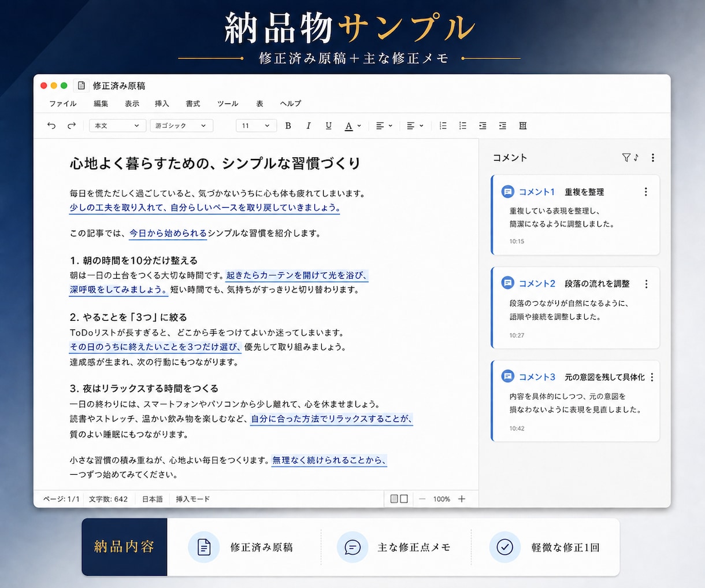The width and height of the screenshot is (705, 588).
Task: Apply the font color A button
Action: 348,126
